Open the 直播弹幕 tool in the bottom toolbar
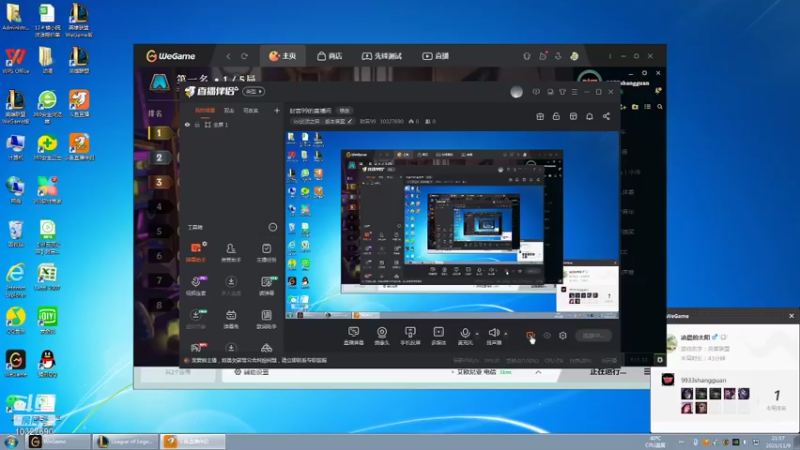This screenshot has width=800, height=450. [354, 336]
